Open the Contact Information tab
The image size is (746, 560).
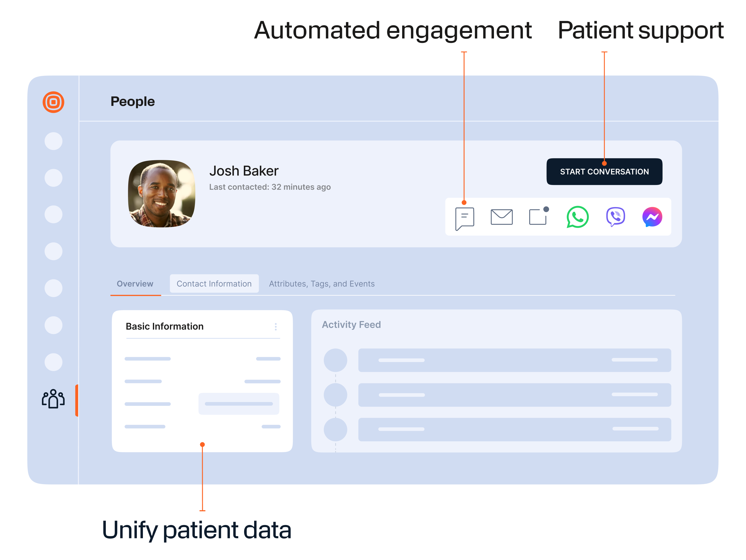tap(214, 284)
